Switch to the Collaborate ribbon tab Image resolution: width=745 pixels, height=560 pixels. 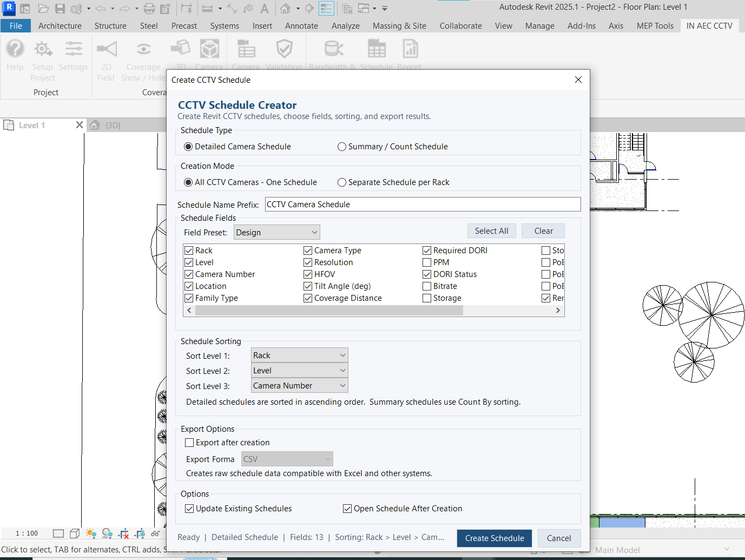461,26
